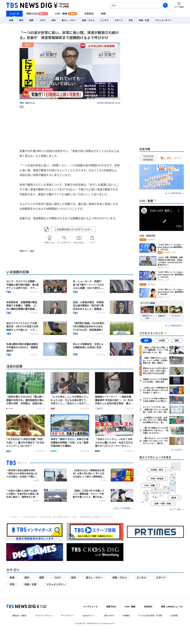Click the magnifier もっと知りたい reaction icon

pyautogui.click(x=64, y=238)
